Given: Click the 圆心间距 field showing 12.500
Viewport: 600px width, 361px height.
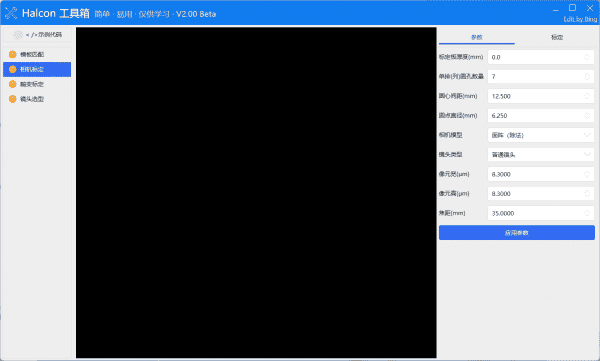Looking at the screenshot, I should (x=541, y=96).
